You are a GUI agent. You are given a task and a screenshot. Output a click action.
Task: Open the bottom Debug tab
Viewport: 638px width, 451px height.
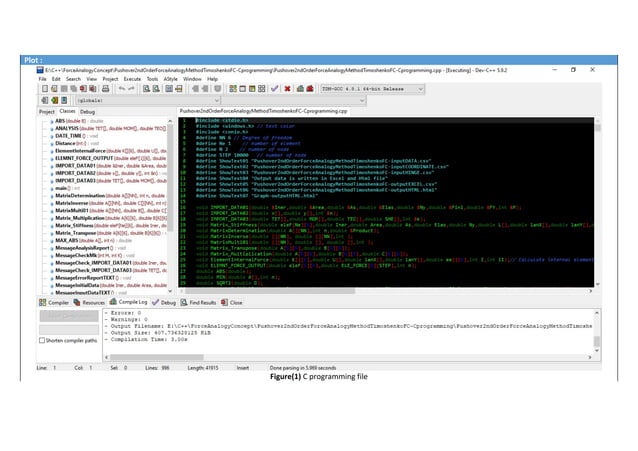(167, 301)
